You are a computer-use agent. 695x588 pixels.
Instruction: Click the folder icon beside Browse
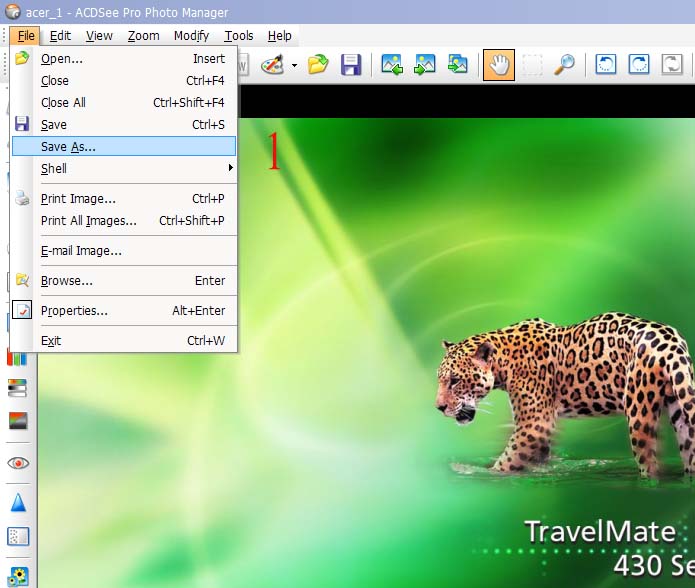pos(22,280)
